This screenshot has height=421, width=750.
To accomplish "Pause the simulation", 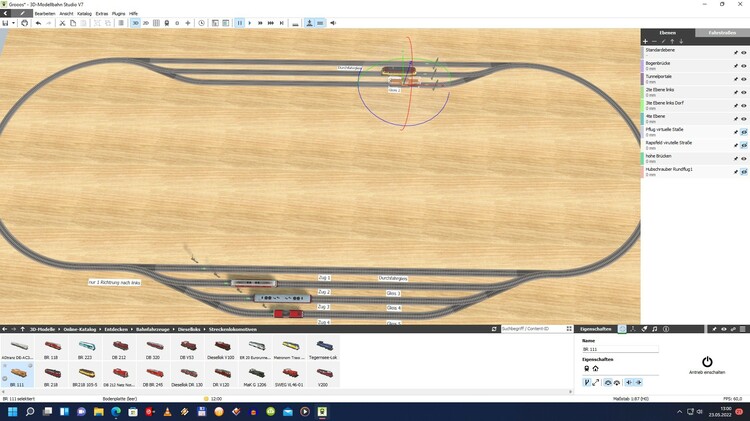I will (240, 23).
